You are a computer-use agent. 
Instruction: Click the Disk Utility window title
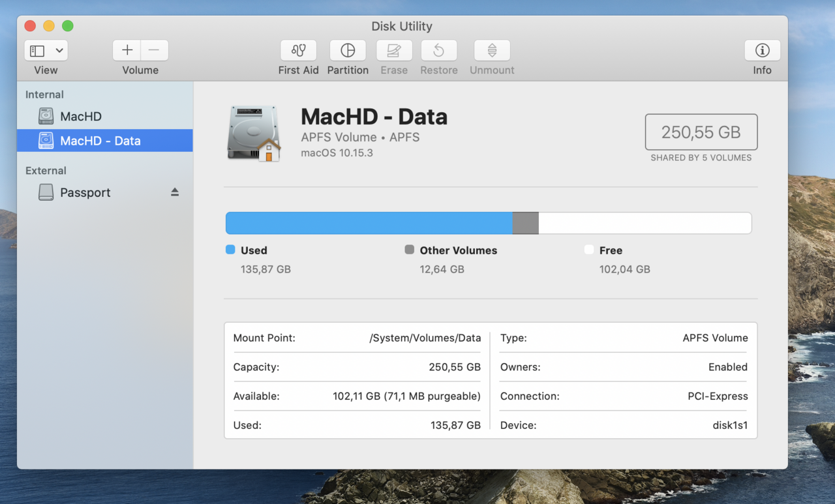[x=402, y=26]
